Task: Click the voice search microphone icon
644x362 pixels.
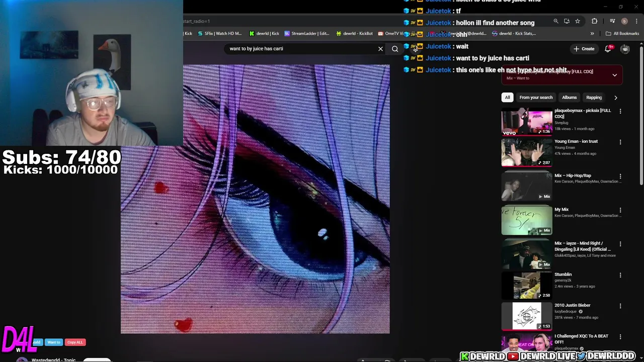Action: tap(415, 48)
